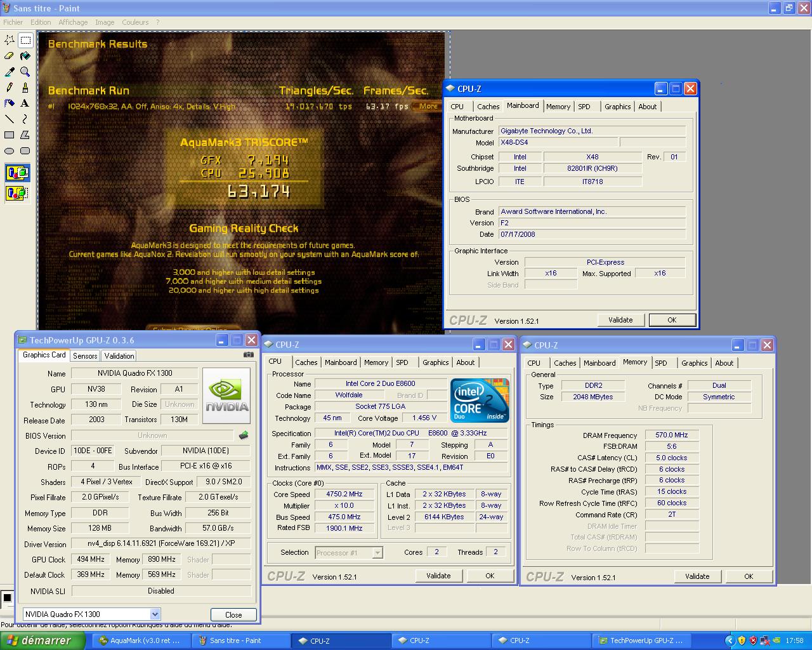Click the Close button in GPU-Z
Screen dimensions: 812x650
(233, 614)
